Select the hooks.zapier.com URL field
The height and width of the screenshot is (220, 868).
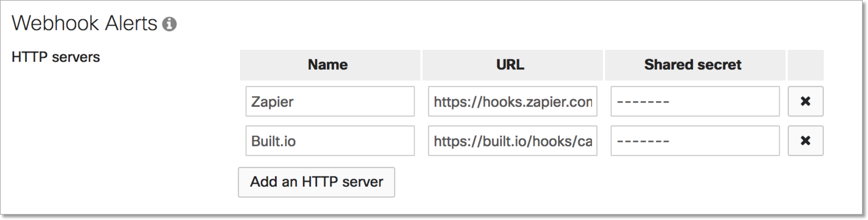pos(513,101)
